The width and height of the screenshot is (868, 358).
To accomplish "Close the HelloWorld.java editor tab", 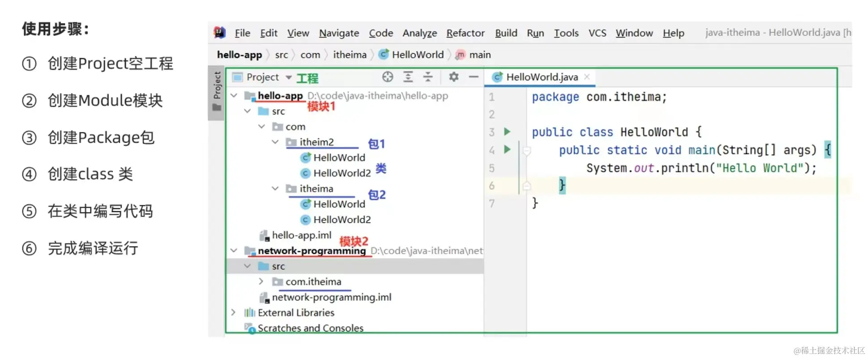I will [x=587, y=77].
